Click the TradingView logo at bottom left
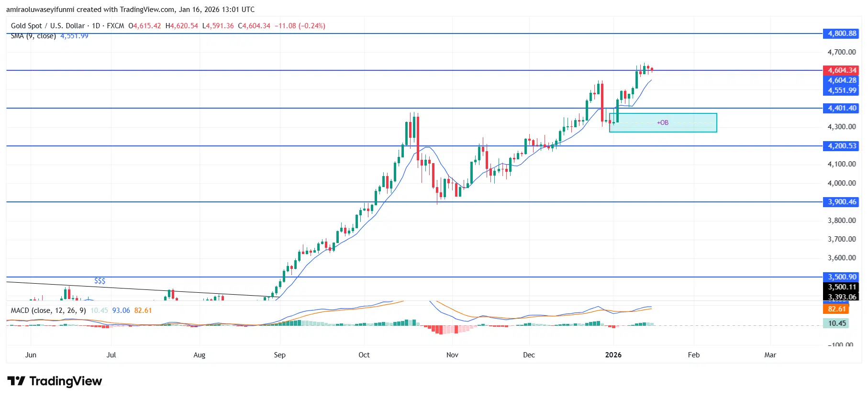This screenshot has width=868, height=399. pos(55,381)
